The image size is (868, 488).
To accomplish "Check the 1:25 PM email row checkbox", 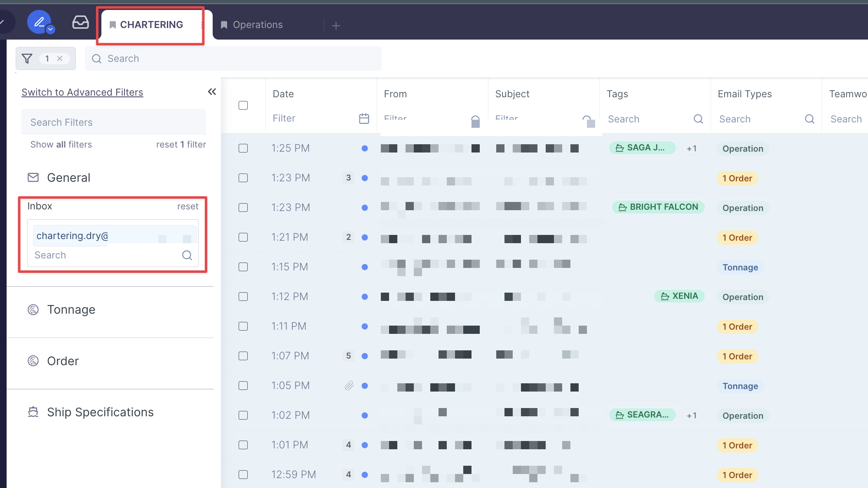I will (x=243, y=148).
